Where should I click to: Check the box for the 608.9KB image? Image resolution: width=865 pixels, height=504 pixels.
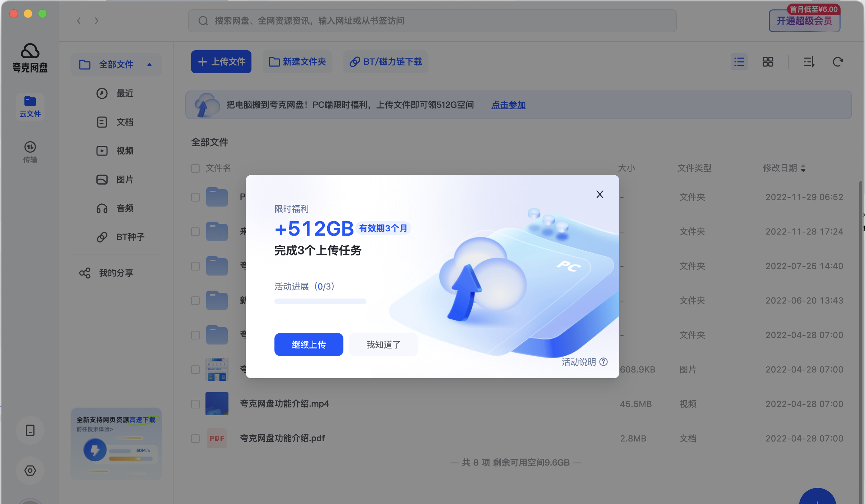(195, 370)
